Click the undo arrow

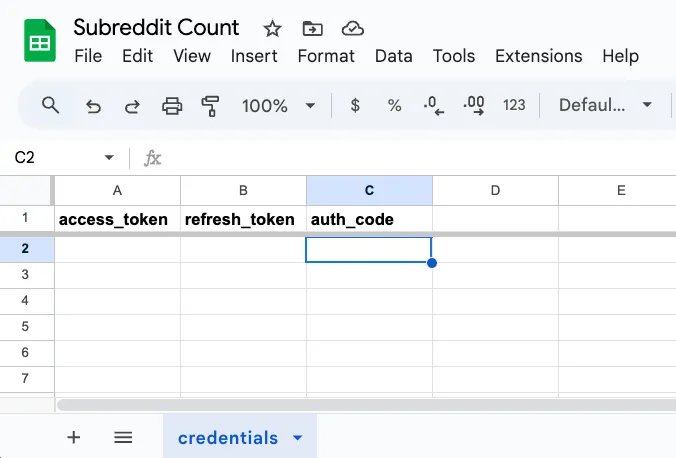pyautogui.click(x=93, y=105)
